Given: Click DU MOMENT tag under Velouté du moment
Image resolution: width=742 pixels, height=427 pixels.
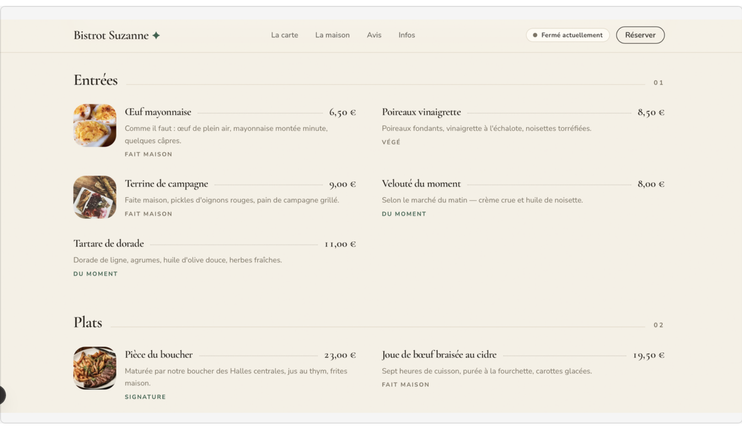Looking at the screenshot, I should pyautogui.click(x=404, y=214).
